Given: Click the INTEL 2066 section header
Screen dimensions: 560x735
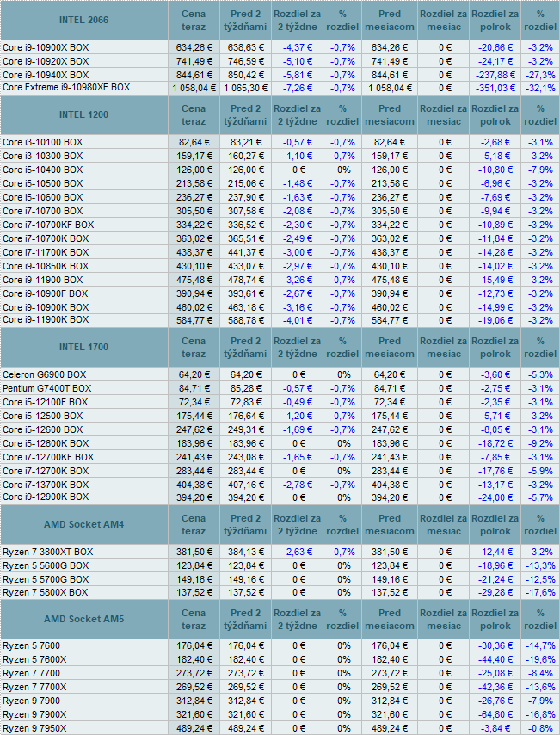Looking at the screenshot, I should click(83, 19).
